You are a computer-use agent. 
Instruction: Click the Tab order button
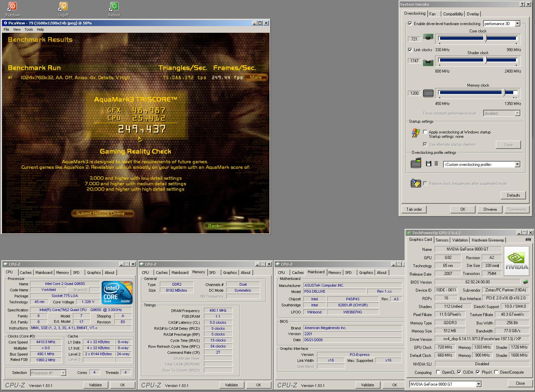[x=414, y=209]
